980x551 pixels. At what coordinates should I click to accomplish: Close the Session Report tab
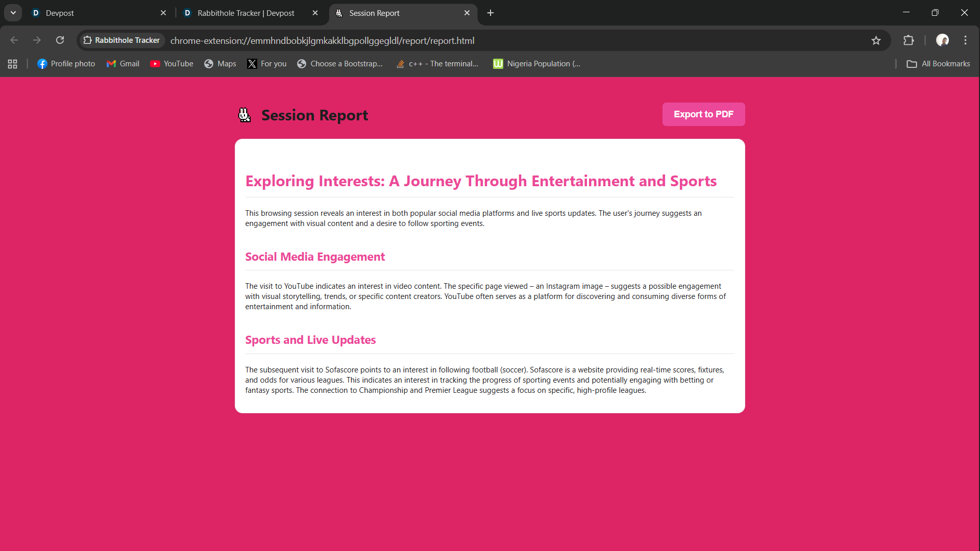[467, 13]
